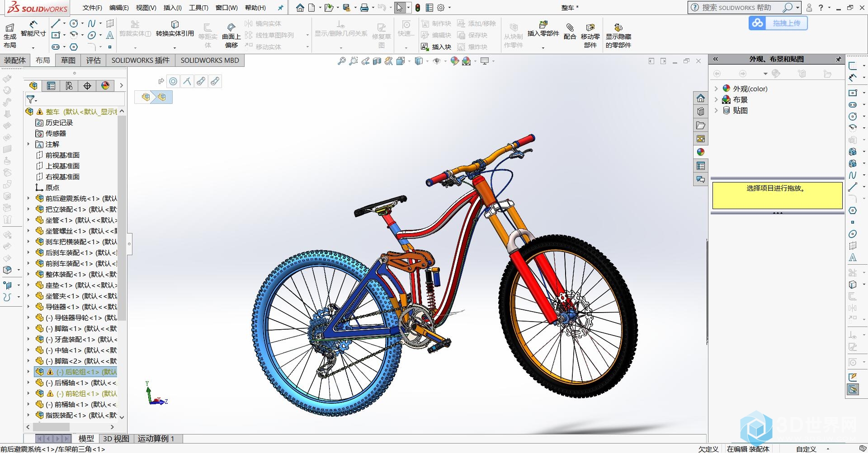Click 生成布局 create layout icon

(9, 36)
